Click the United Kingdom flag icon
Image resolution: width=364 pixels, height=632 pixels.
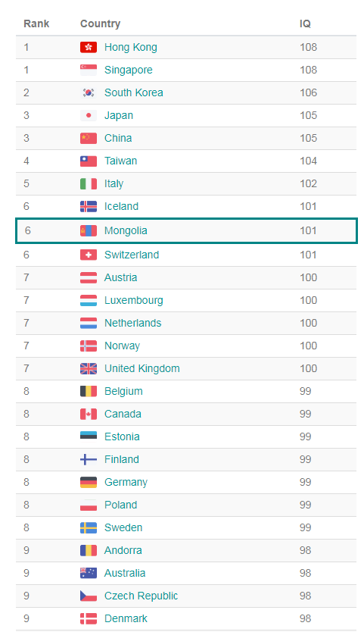(89, 368)
